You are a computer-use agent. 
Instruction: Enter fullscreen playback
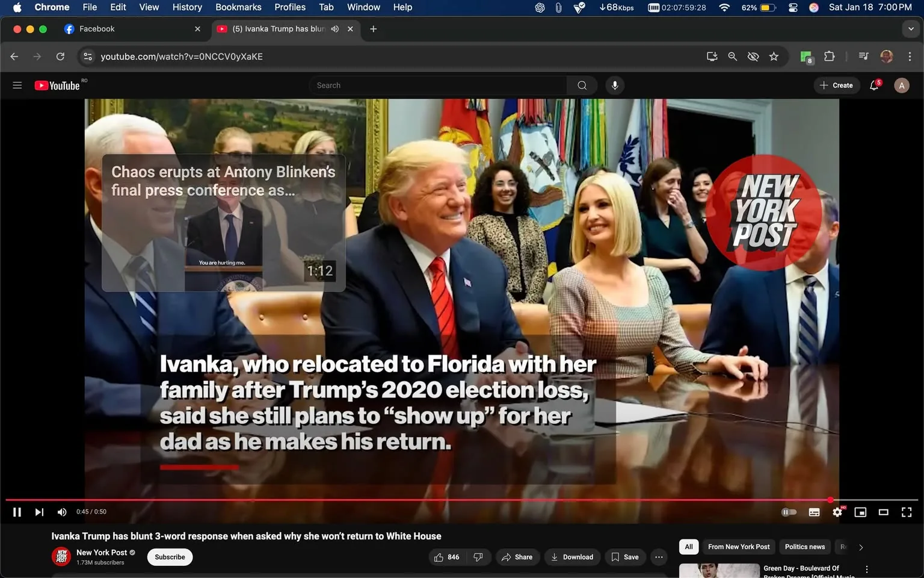coord(906,512)
